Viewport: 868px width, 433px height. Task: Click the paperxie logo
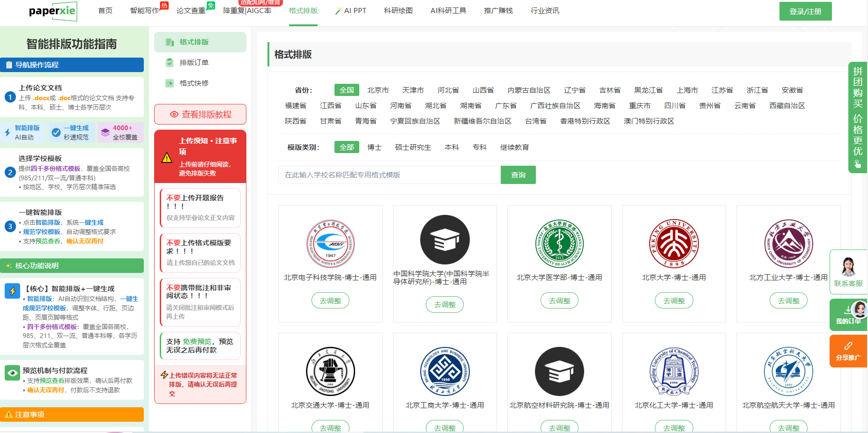(x=53, y=11)
